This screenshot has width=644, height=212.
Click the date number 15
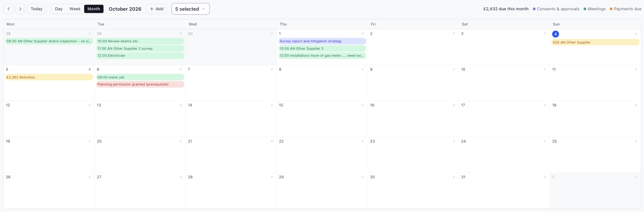click(281, 105)
